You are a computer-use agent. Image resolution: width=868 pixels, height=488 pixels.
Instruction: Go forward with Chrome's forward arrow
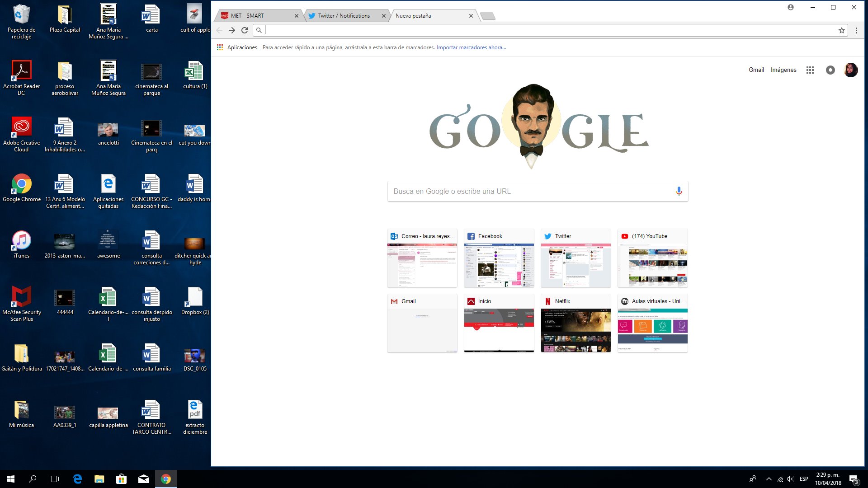(x=232, y=30)
